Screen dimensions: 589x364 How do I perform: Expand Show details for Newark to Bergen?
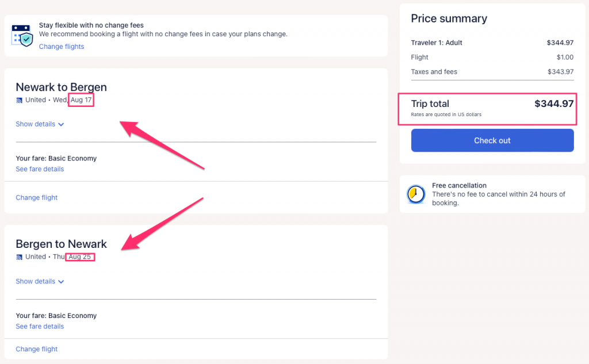[36, 124]
